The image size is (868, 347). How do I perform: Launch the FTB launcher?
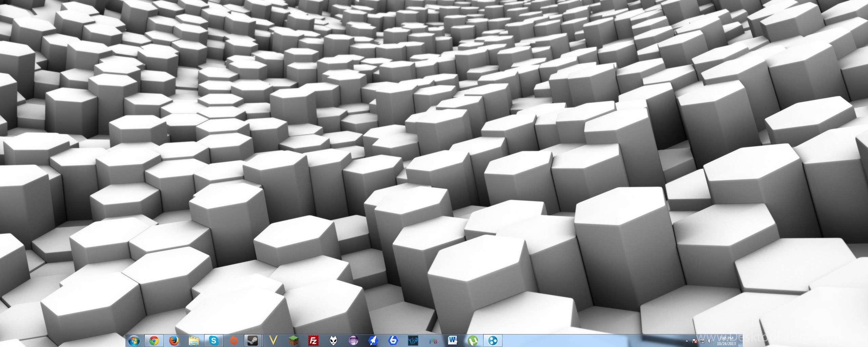[x=433, y=340]
